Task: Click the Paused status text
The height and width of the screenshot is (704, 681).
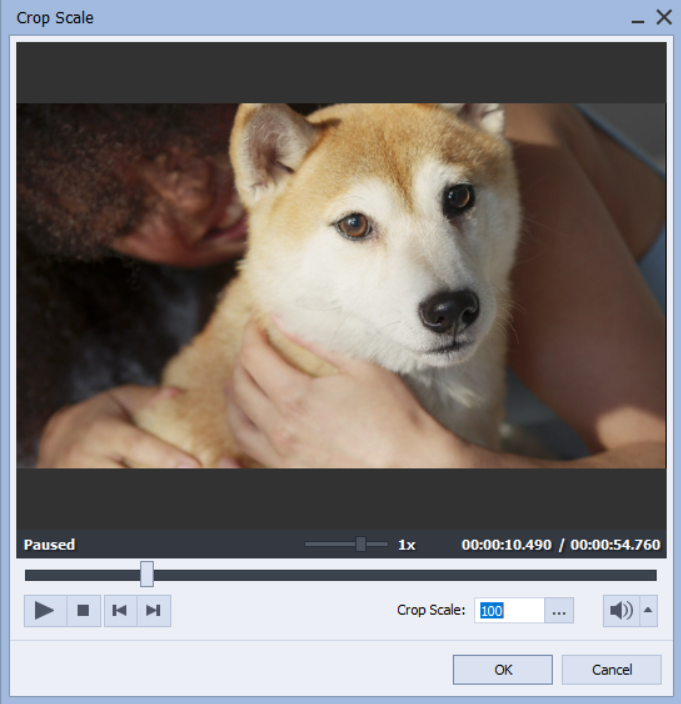Action: coord(49,545)
